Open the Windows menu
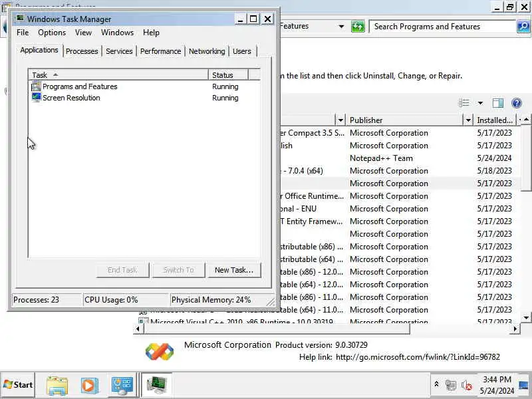 click(118, 33)
